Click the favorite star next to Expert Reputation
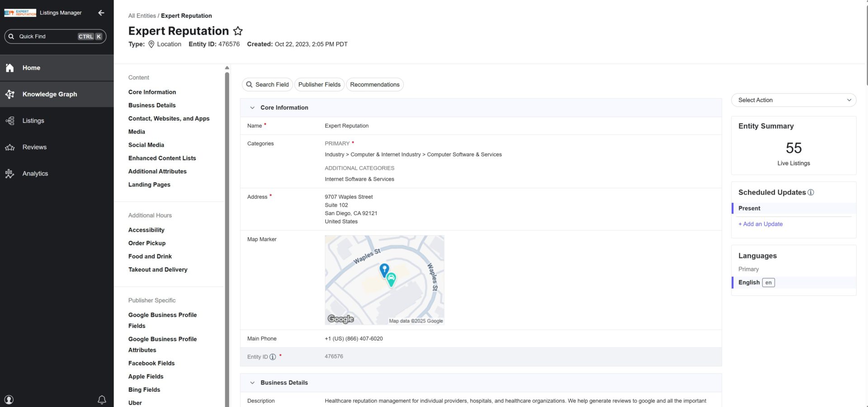The width and height of the screenshot is (868, 407). coord(238,31)
